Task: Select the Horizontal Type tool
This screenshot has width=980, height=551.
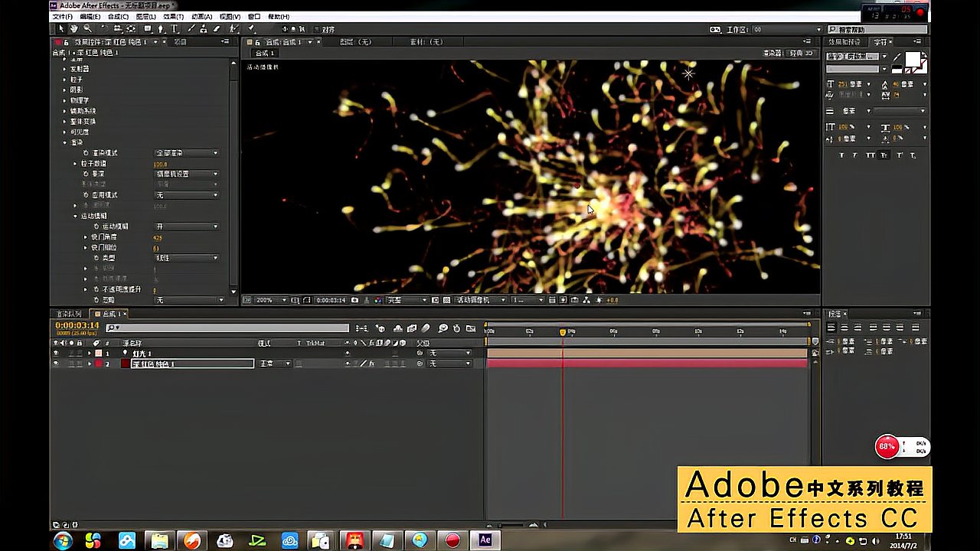Action: [x=175, y=28]
